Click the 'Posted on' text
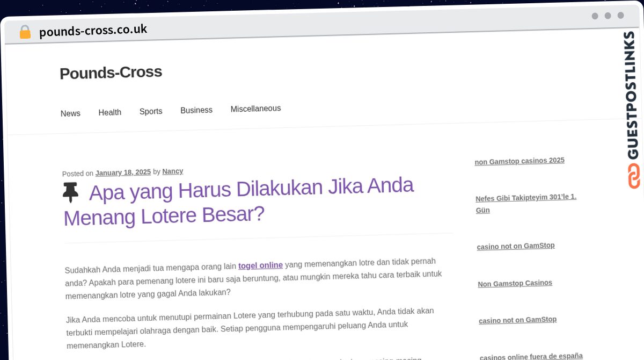This screenshot has height=360, width=644. point(78,174)
